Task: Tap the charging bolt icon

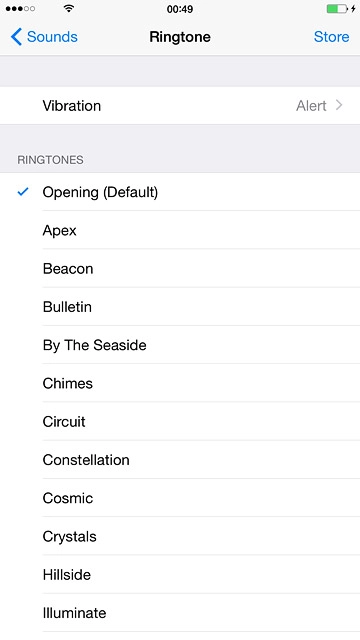Action: [353, 8]
